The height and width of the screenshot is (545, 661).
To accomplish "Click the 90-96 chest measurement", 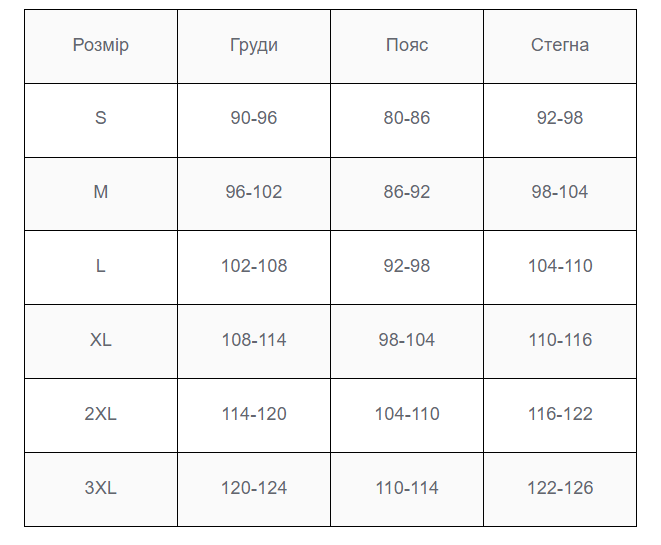I will tap(254, 120).
